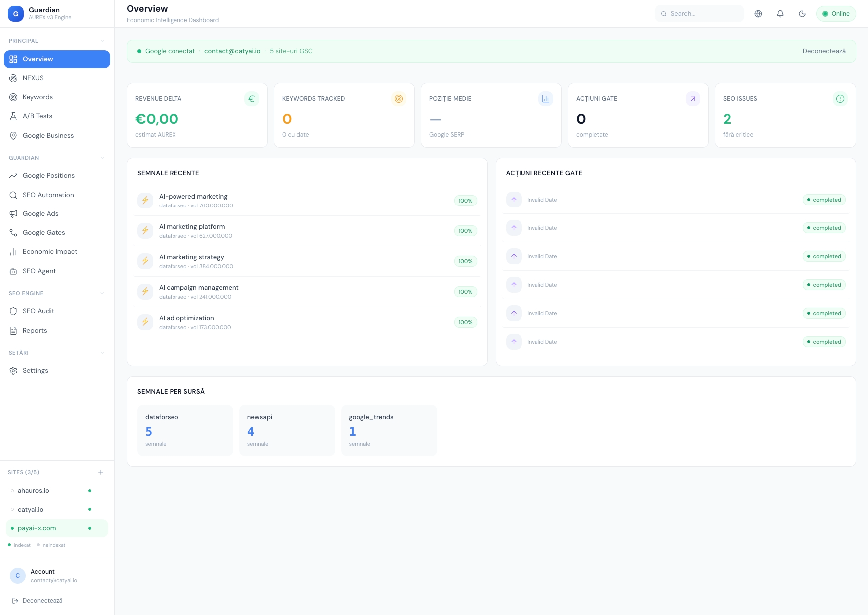The image size is (868, 615).
Task: Collapse the GUARDIAN section chevron
Action: (102, 158)
